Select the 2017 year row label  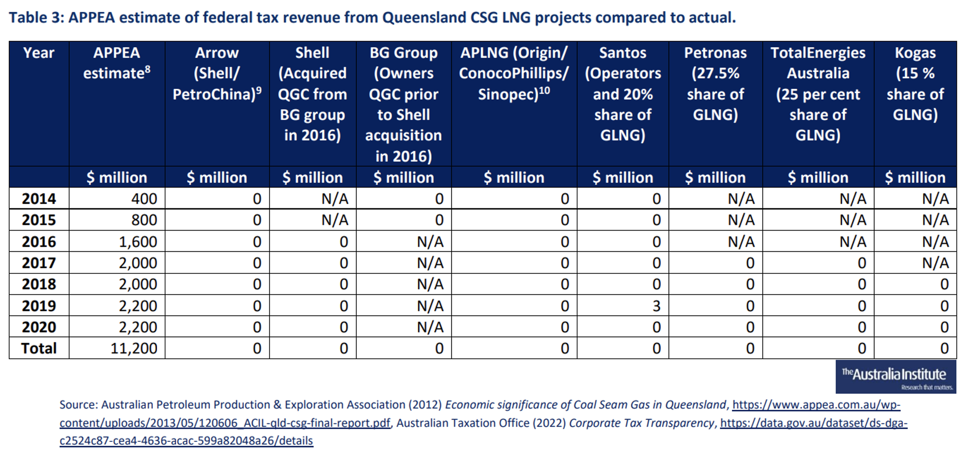click(39, 263)
